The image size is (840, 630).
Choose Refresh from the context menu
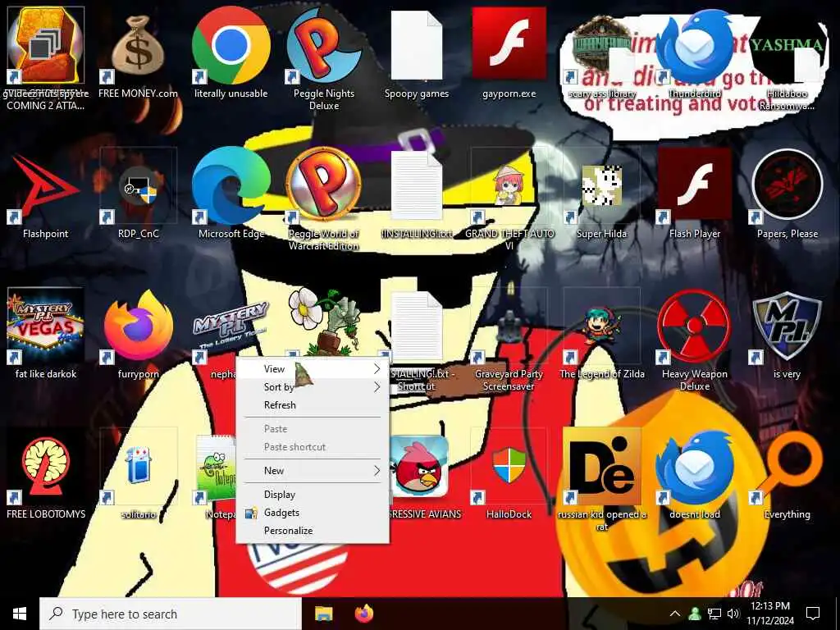coord(313,405)
